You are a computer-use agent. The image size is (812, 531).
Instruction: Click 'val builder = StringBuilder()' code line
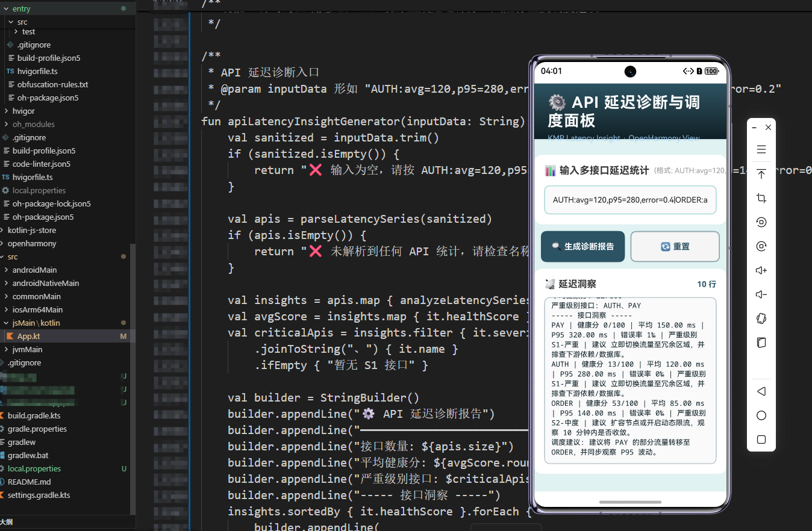point(323,397)
